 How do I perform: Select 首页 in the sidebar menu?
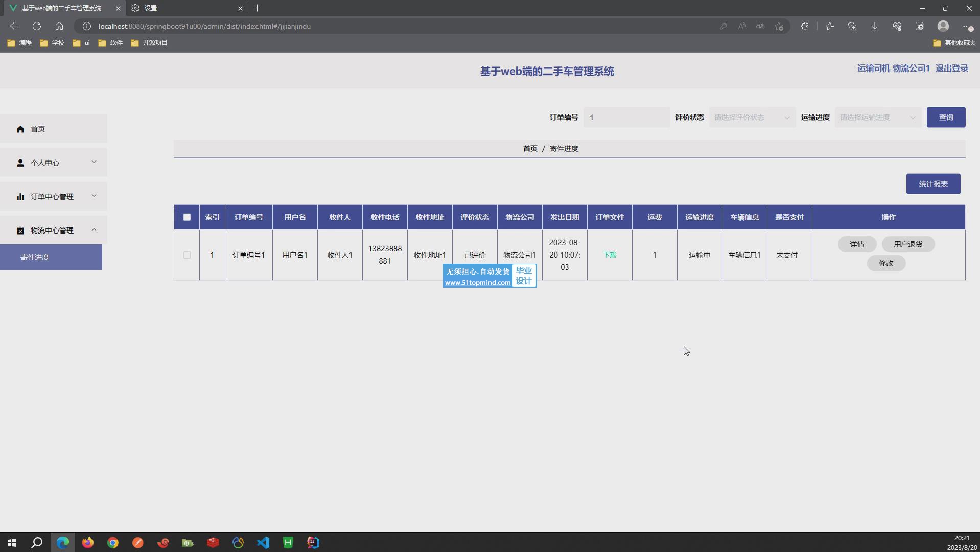click(x=54, y=129)
